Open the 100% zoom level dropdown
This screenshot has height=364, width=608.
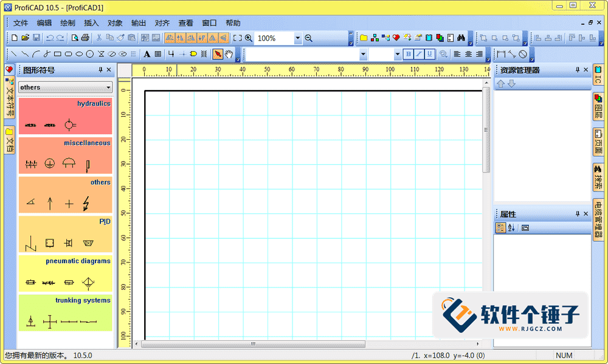(297, 38)
